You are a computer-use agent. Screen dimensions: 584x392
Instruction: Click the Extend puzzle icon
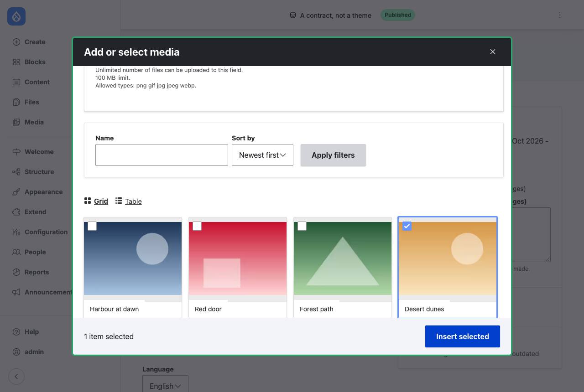point(16,212)
